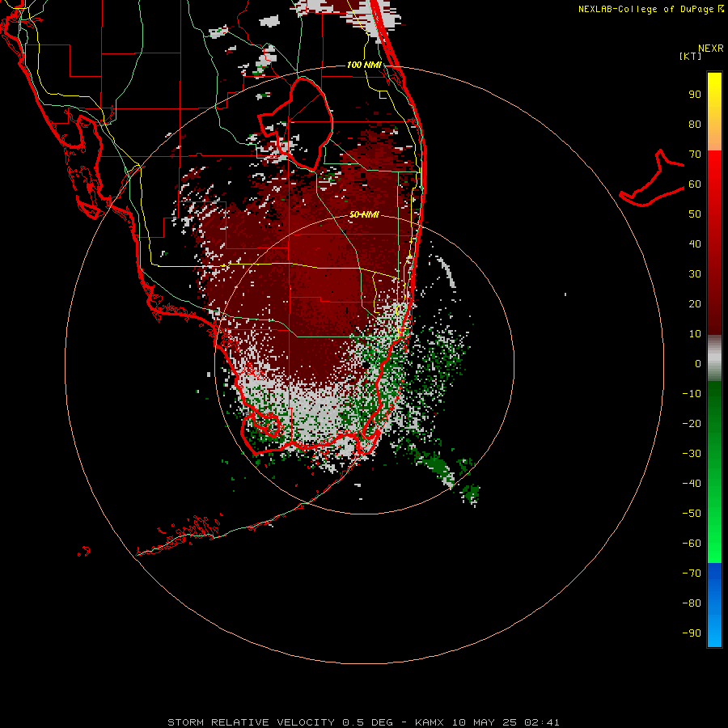Viewport: 728px width, 728px height.
Task: Click the -50 value on the velocity scale
Action: pos(692,513)
